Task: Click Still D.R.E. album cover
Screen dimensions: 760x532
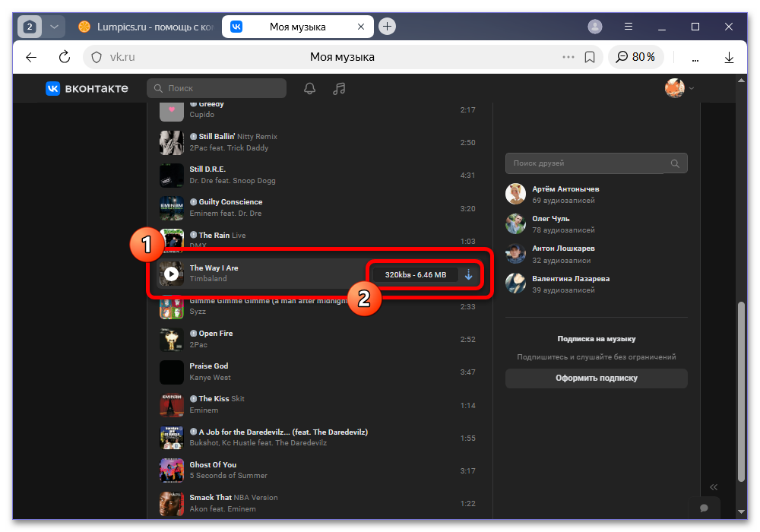Action: click(172, 176)
